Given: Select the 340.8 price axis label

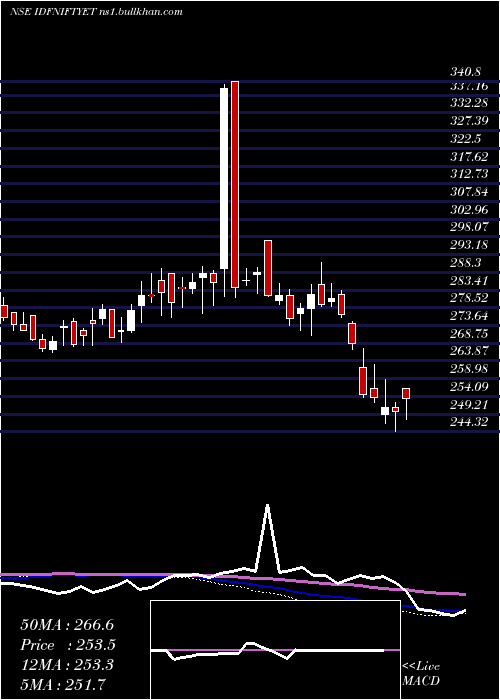Looking at the screenshot, I should 468,72.
